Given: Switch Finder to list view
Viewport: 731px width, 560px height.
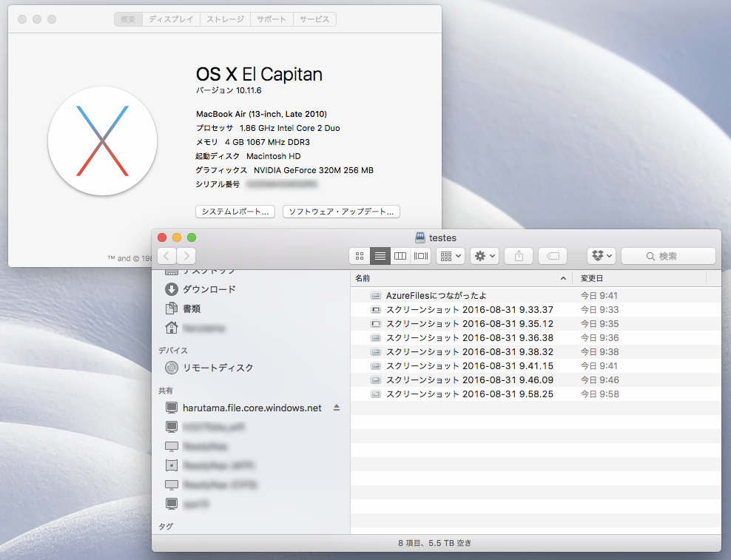Looking at the screenshot, I should coord(380,256).
